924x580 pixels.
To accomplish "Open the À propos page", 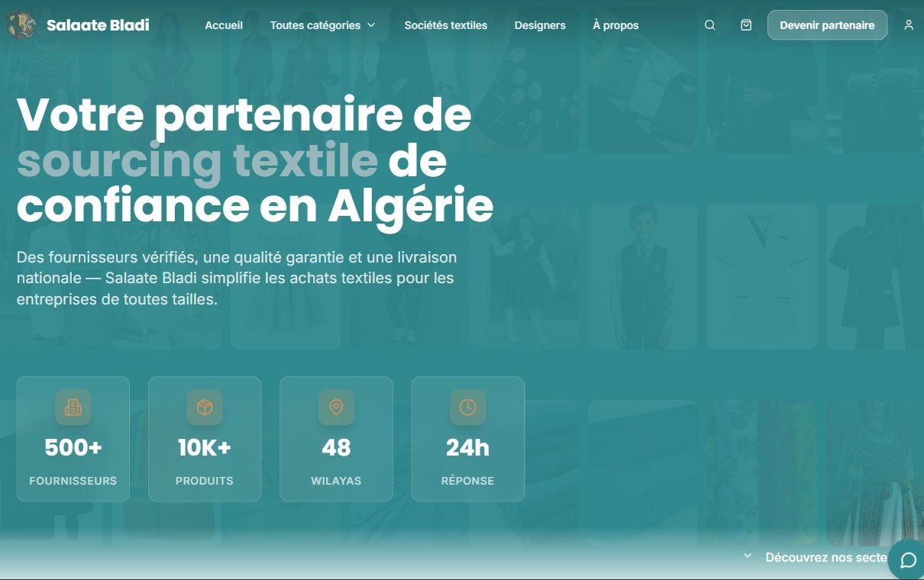I will click(x=615, y=25).
